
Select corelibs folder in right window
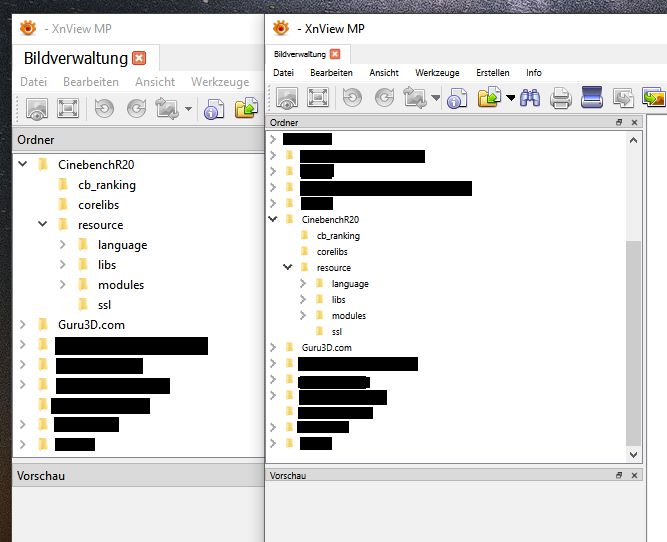tap(332, 251)
